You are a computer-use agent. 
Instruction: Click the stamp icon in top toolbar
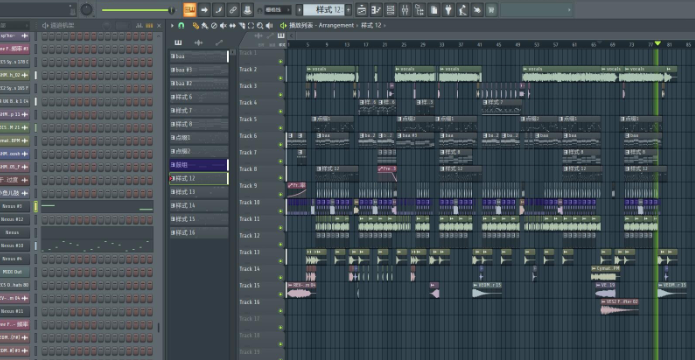click(247, 10)
